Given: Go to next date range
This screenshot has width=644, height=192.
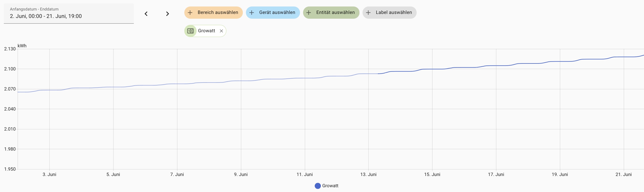Looking at the screenshot, I should click(x=168, y=14).
